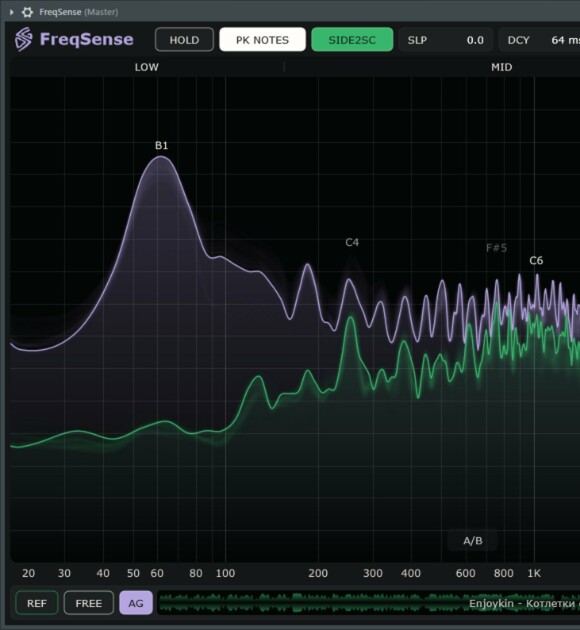Select the MID band label
580x630 pixels.
click(502, 67)
